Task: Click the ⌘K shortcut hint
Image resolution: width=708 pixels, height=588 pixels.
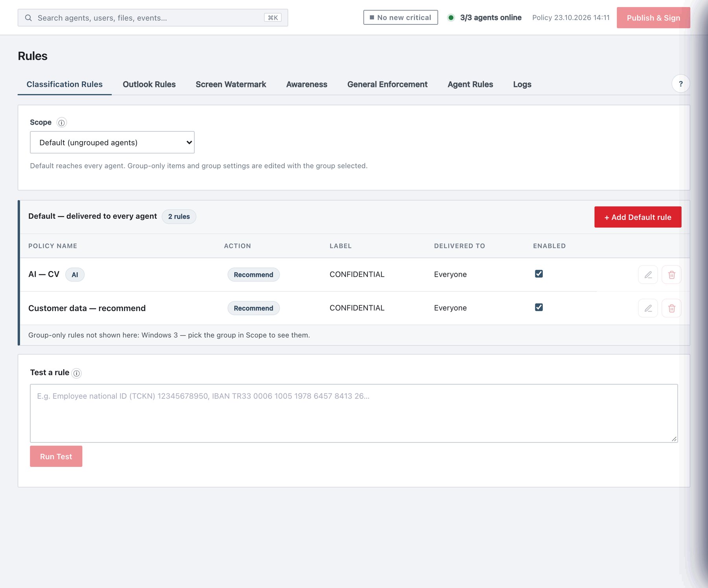Action: (273, 18)
